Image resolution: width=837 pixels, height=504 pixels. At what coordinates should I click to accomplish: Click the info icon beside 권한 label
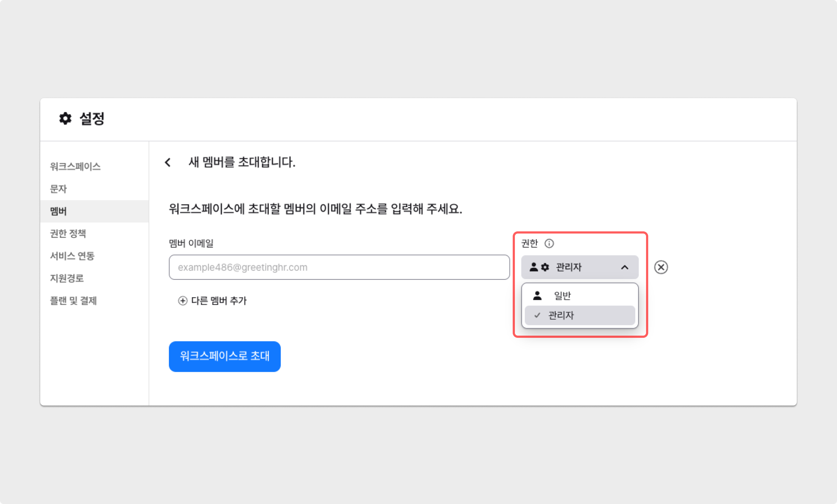549,243
